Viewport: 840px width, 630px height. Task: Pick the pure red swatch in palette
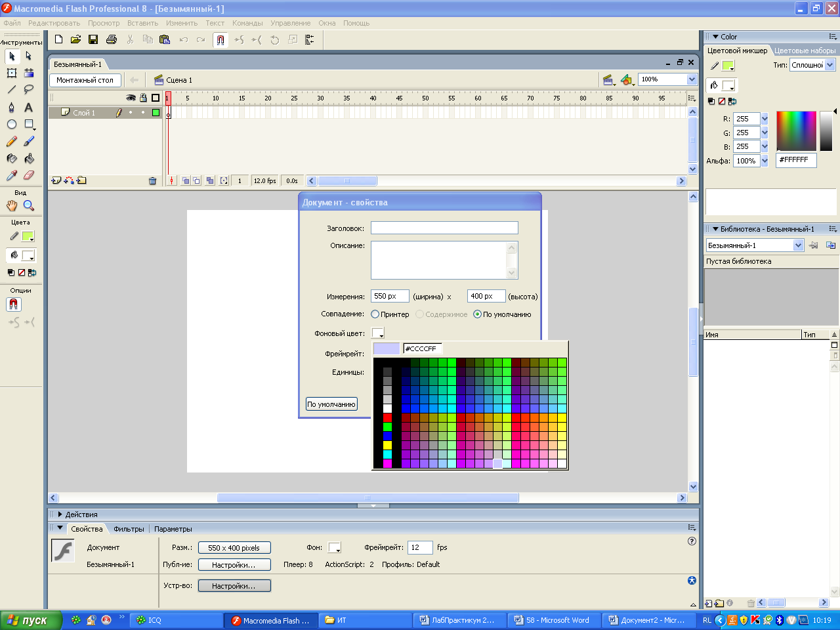tap(387, 417)
